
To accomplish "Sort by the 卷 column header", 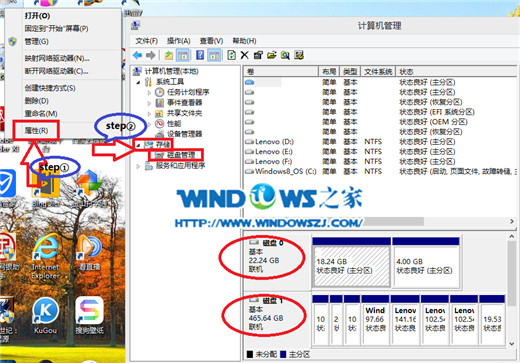I will pyautogui.click(x=281, y=71).
